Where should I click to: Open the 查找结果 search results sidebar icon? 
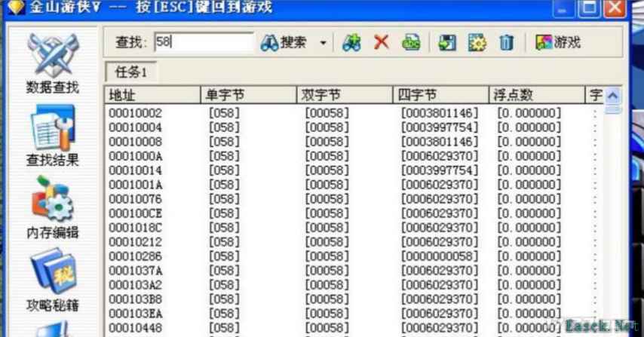click(x=53, y=136)
